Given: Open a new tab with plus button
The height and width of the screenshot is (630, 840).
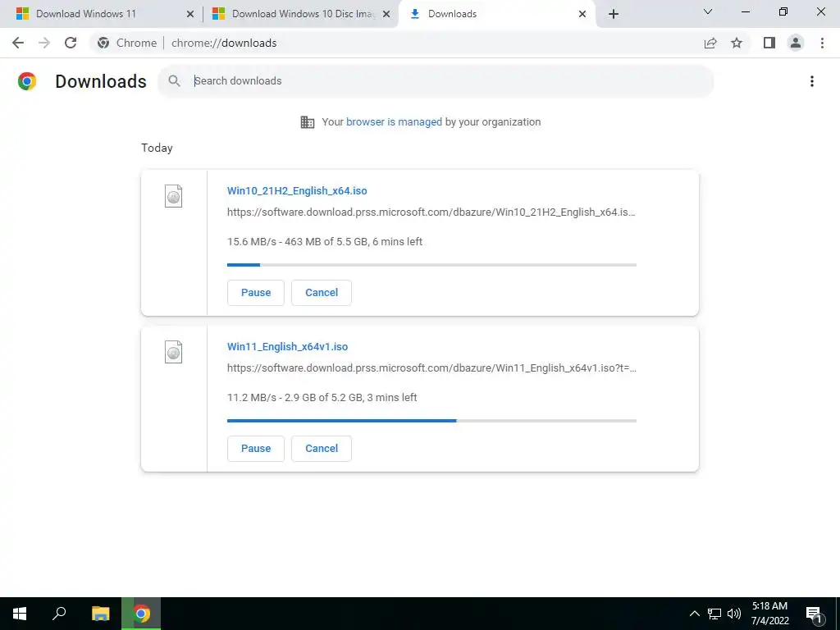Looking at the screenshot, I should [x=614, y=14].
